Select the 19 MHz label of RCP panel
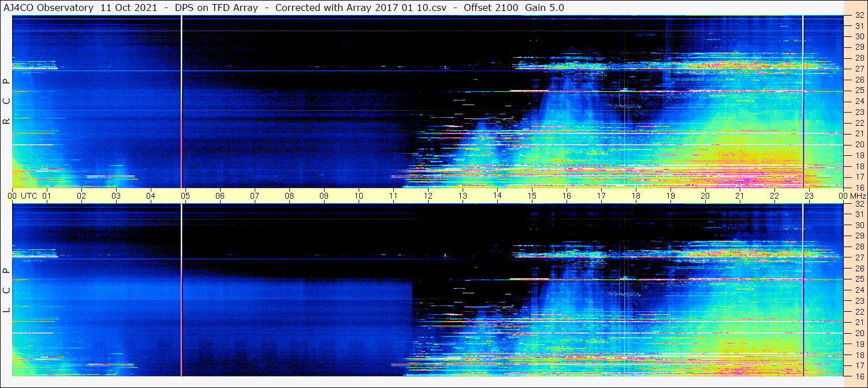This screenshot has height=388, width=868. tap(859, 155)
